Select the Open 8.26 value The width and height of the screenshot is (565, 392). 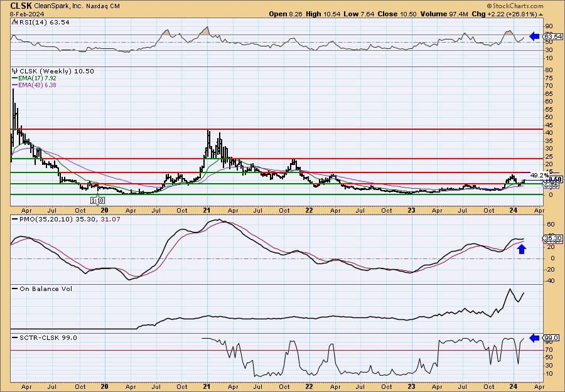286,14
